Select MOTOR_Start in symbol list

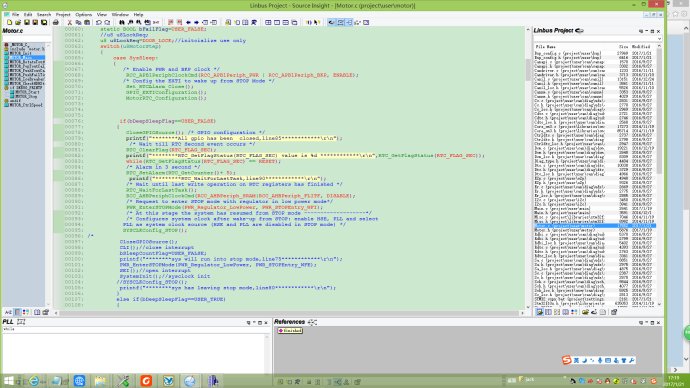pyautogui.click(x=27, y=92)
